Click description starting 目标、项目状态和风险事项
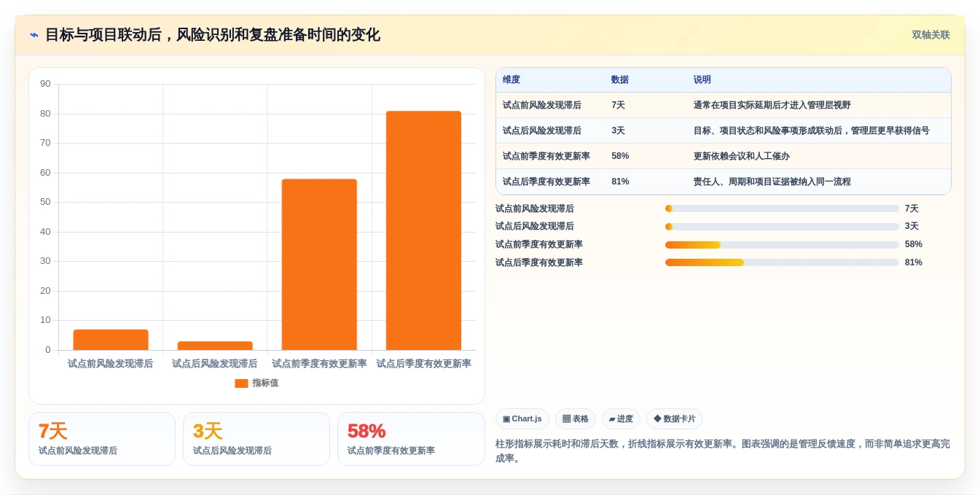980x495 pixels. click(812, 131)
